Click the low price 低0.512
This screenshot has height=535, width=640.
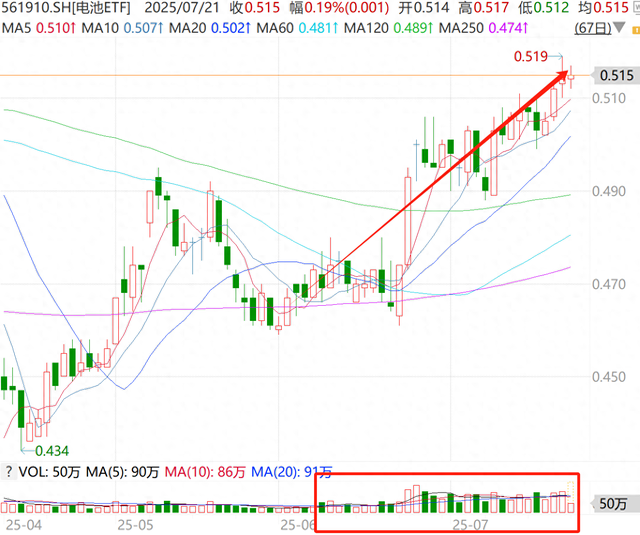543,8
